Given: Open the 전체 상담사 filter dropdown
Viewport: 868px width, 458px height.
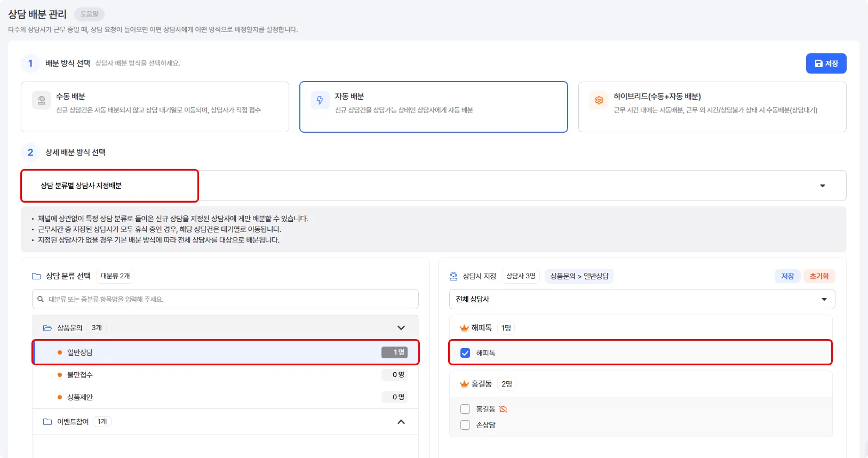Looking at the screenshot, I should tap(824, 299).
